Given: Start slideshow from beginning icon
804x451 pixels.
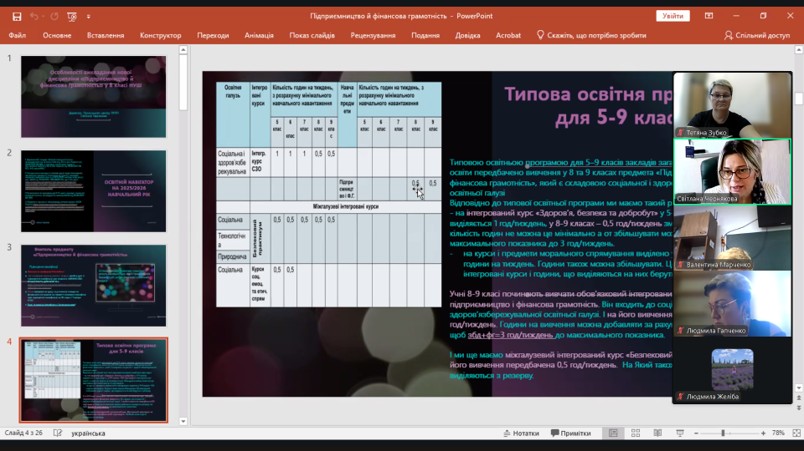Looking at the screenshot, I should coord(71,16).
